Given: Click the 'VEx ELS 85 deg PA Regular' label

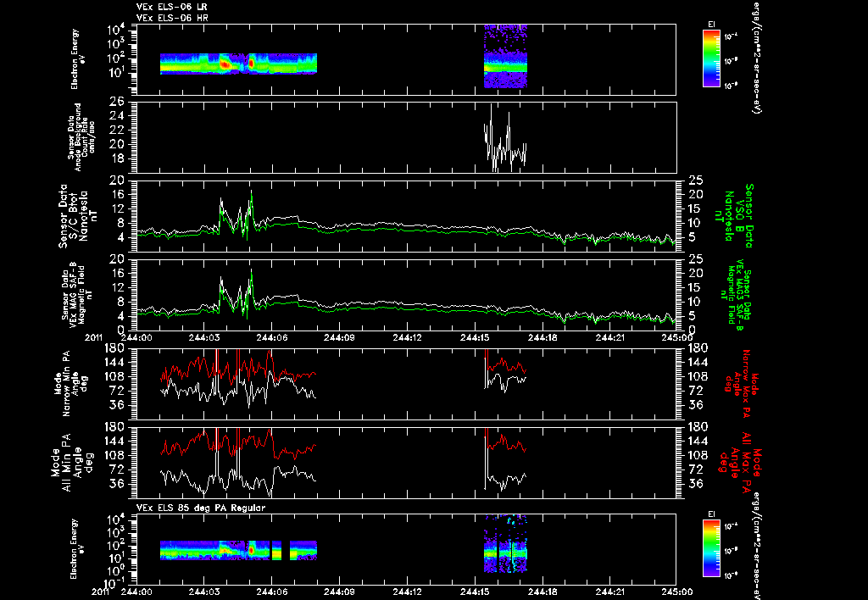Looking at the screenshot, I should tap(201, 508).
